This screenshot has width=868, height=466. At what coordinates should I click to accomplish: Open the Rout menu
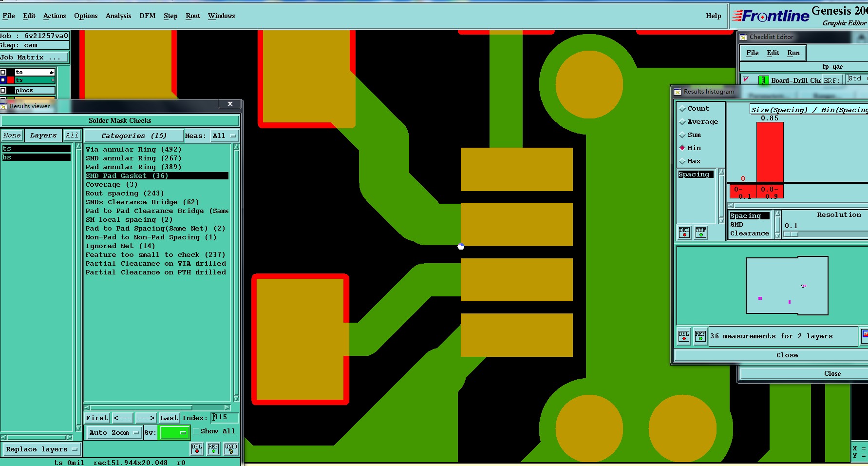(193, 16)
